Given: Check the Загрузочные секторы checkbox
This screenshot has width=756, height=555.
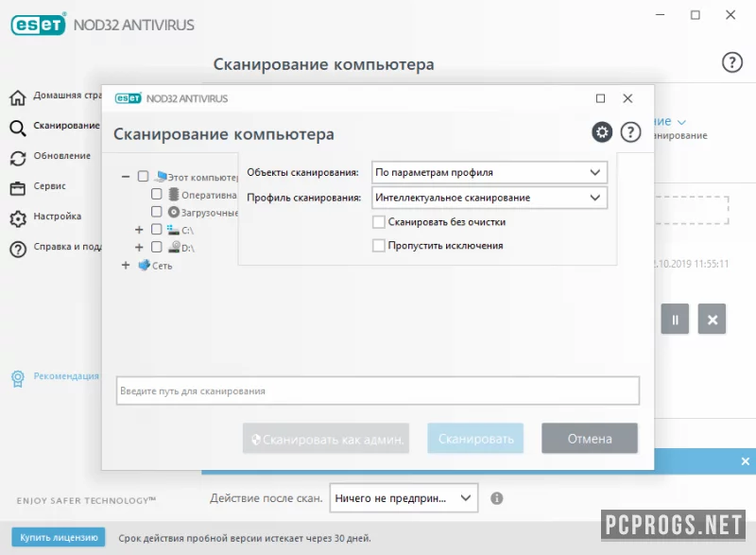Looking at the screenshot, I should coord(156,212).
